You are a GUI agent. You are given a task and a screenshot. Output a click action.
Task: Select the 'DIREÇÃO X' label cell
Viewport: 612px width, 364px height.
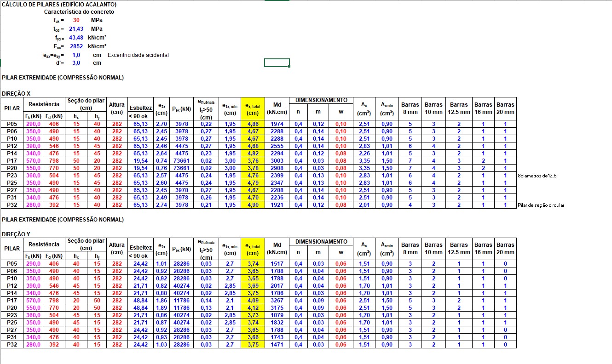[16, 94]
